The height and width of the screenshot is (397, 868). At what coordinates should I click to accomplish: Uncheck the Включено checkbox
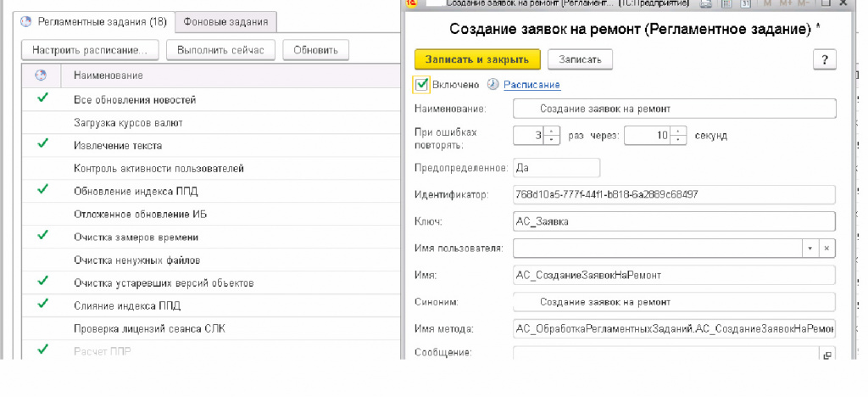pyautogui.click(x=422, y=84)
